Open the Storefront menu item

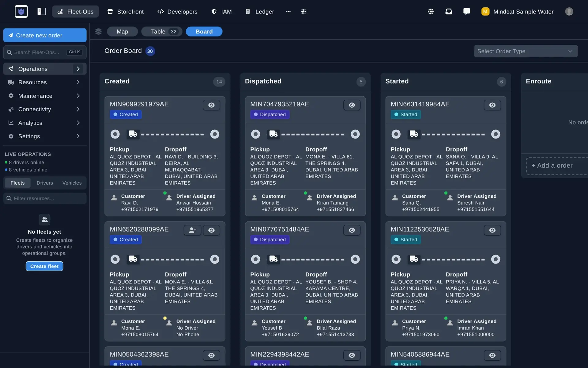click(x=126, y=12)
